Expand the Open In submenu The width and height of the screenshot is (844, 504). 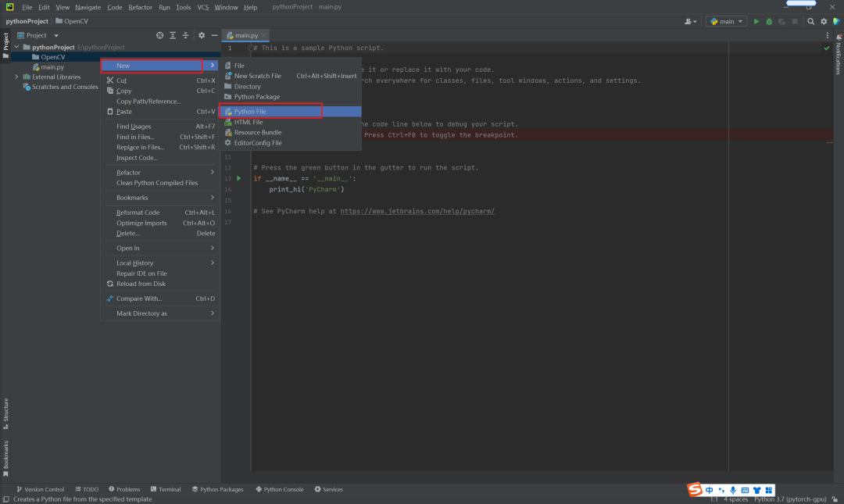[160, 248]
